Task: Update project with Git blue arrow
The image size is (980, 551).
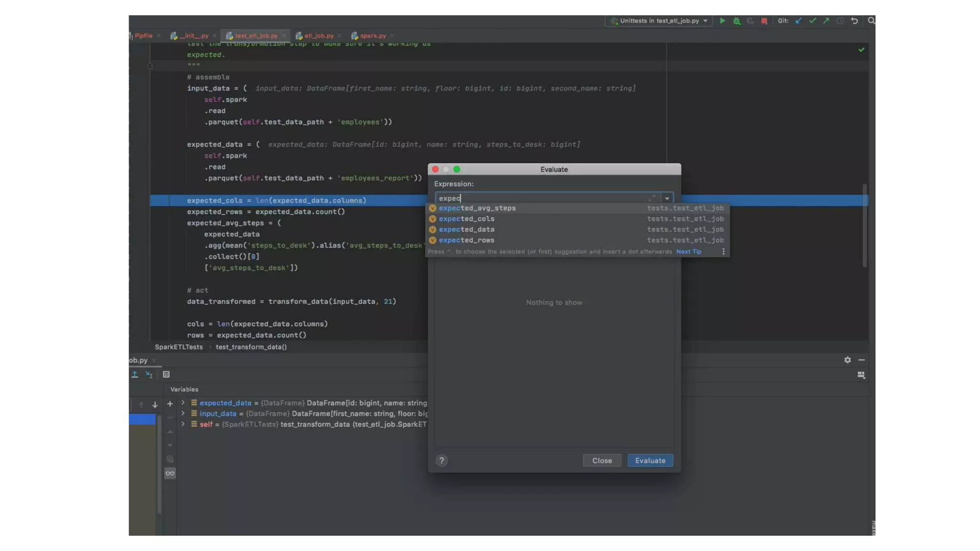Action: pyautogui.click(x=798, y=21)
